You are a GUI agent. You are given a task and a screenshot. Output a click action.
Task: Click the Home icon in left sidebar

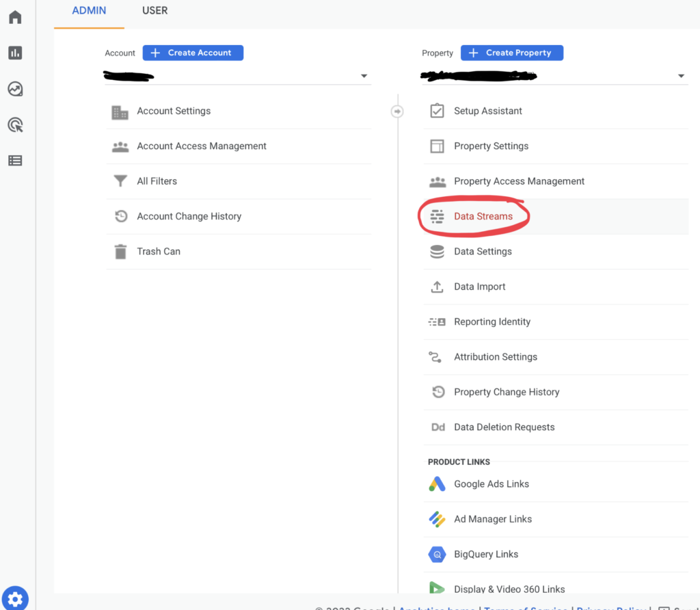15,17
